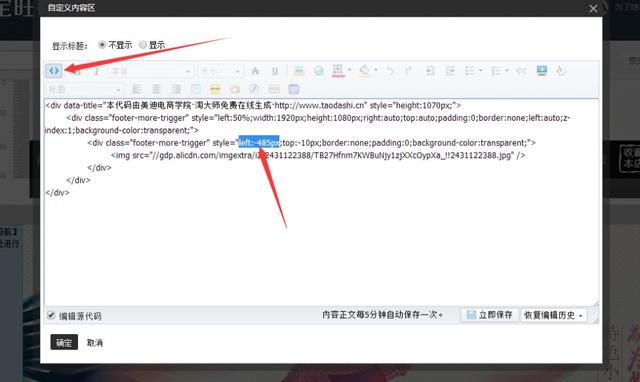Uncheck the 编辑源代码 checkbox
Screen dimensions: 640x382
(x=51, y=315)
